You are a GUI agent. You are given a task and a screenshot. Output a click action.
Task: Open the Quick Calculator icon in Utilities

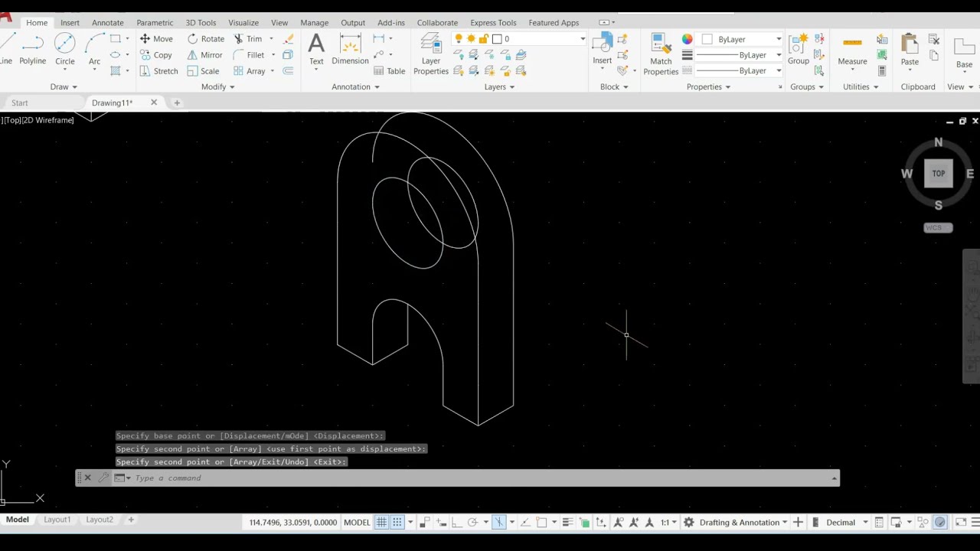882,70
